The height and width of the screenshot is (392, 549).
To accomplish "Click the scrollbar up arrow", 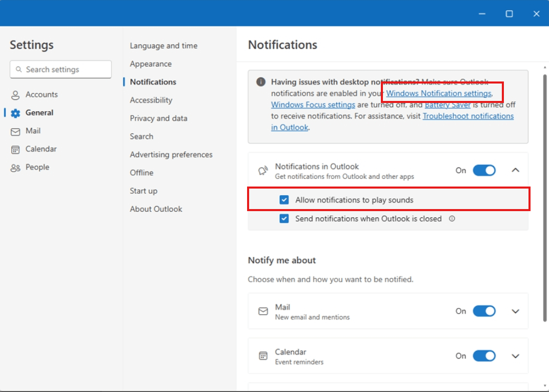I will tap(544, 67).
